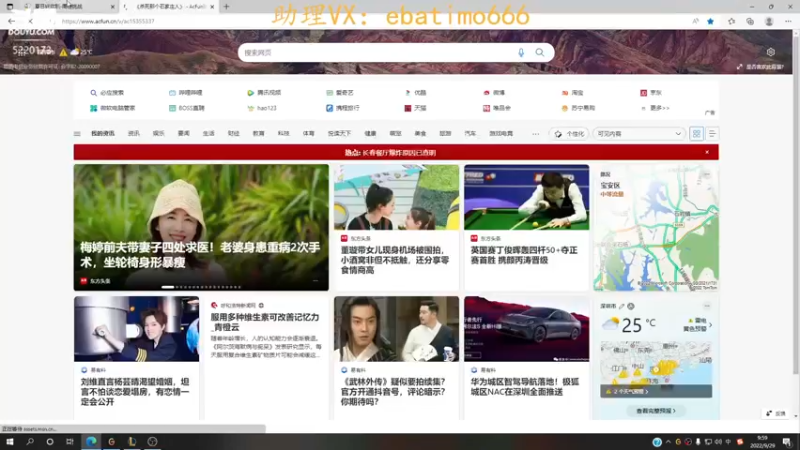Open the browser Collections toolbar icon
The image size is (800, 450).
click(x=749, y=21)
